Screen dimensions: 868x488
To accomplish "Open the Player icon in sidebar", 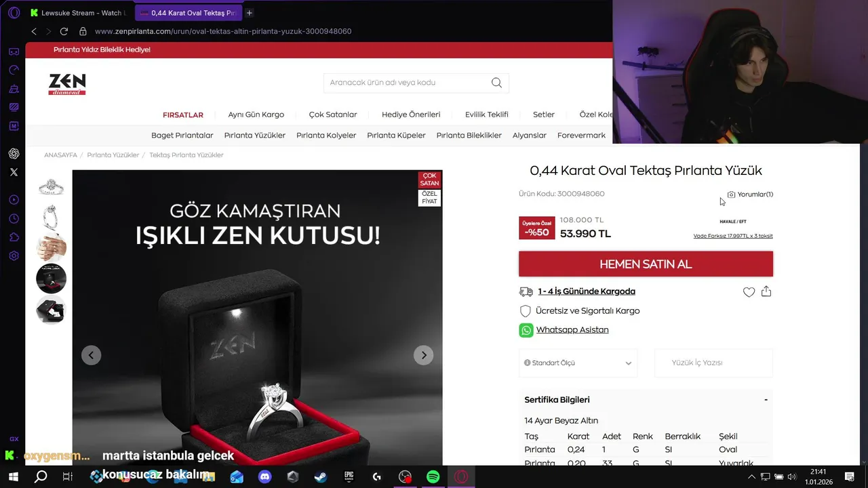I will pos(14,200).
